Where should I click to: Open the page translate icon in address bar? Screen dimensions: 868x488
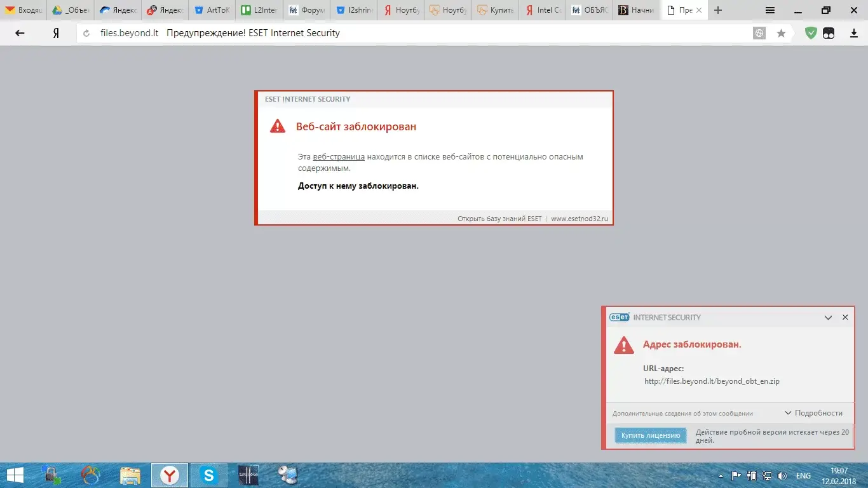[759, 33]
